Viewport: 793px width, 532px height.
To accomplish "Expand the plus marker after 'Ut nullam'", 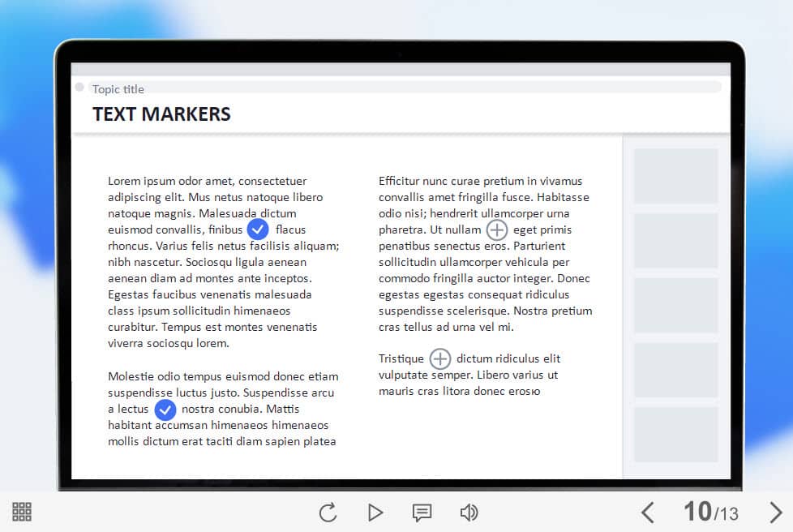I will (496, 230).
